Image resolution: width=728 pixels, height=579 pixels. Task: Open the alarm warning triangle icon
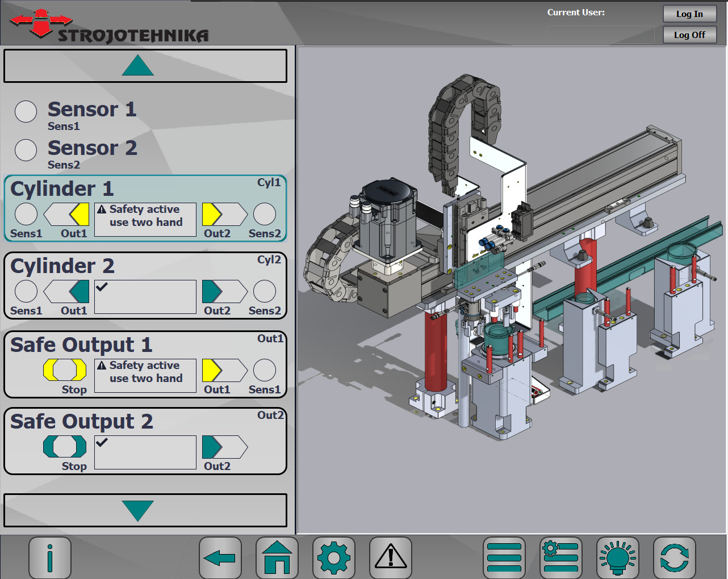tap(391, 557)
